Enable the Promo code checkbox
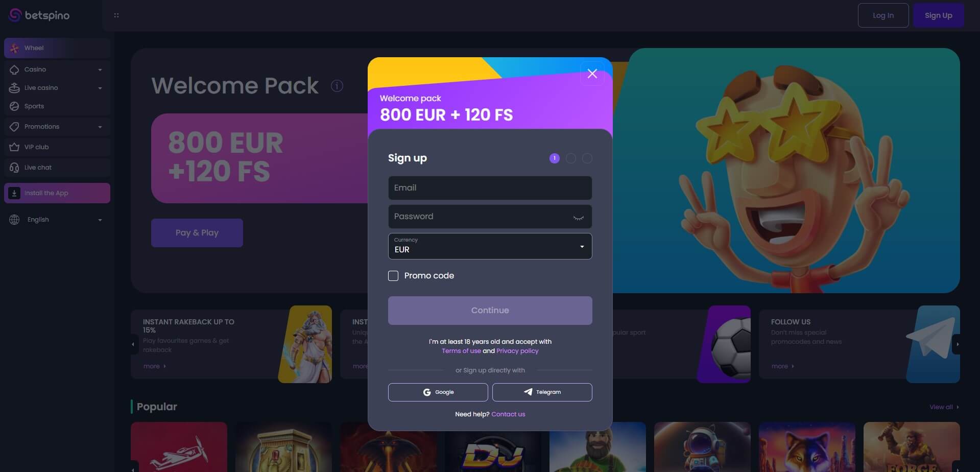The width and height of the screenshot is (980, 472). tap(393, 276)
